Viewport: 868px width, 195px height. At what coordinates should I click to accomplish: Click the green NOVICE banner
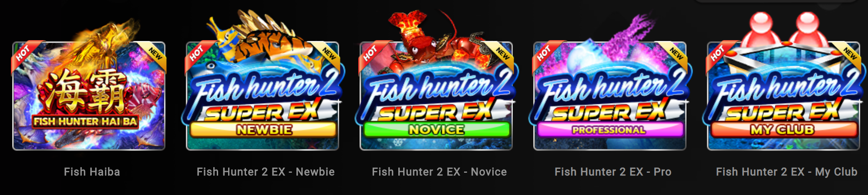(437, 130)
